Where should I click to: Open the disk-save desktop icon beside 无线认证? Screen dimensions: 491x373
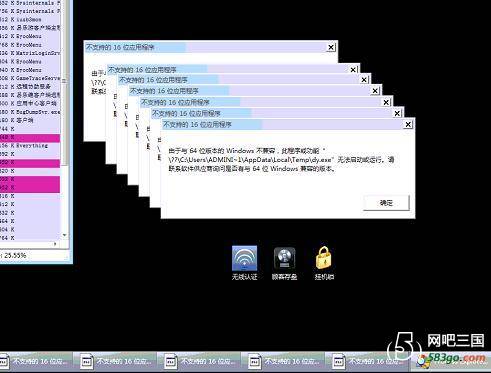pyautogui.click(x=284, y=263)
